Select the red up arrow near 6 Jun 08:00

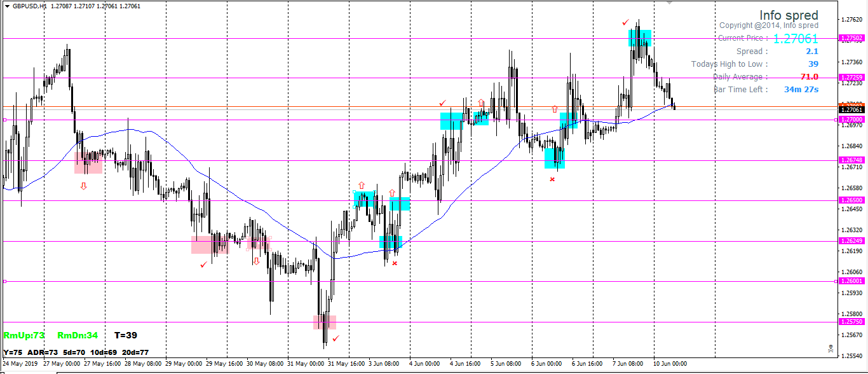tap(555, 109)
